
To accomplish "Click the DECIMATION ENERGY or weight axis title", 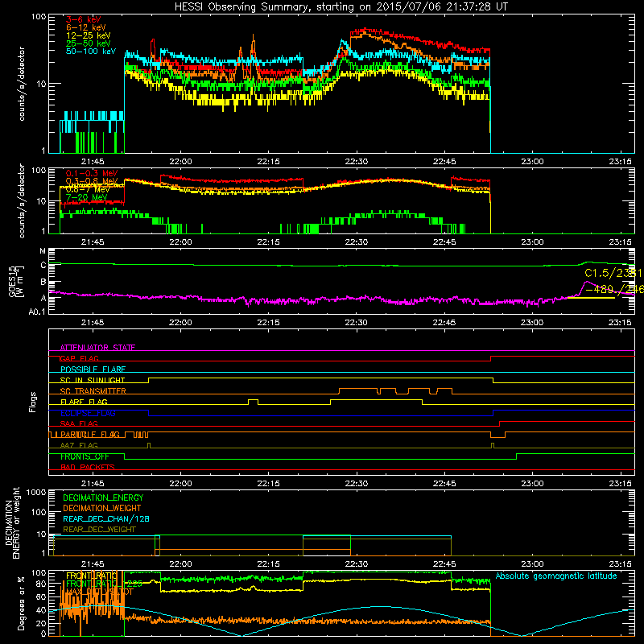I will point(12,522).
